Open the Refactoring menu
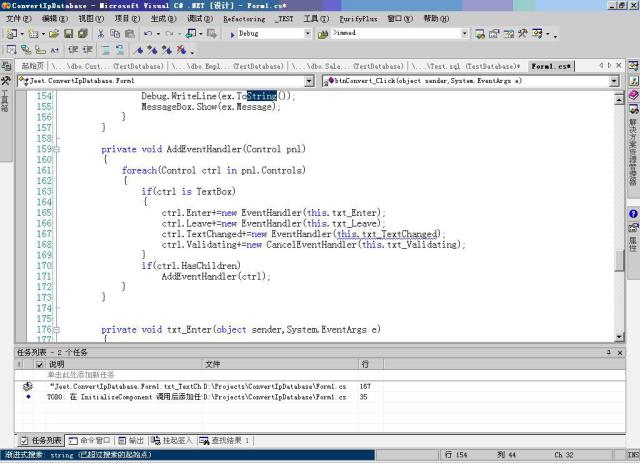 point(244,19)
